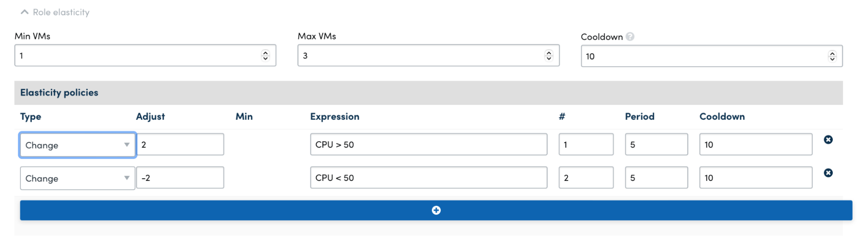Image resolution: width=868 pixels, height=241 pixels.
Task: Edit the CPU > 50 expression field
Action: (428, 144)
